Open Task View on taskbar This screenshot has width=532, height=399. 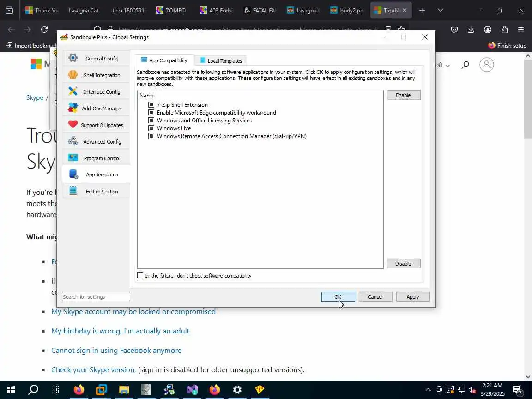[55, 390]
